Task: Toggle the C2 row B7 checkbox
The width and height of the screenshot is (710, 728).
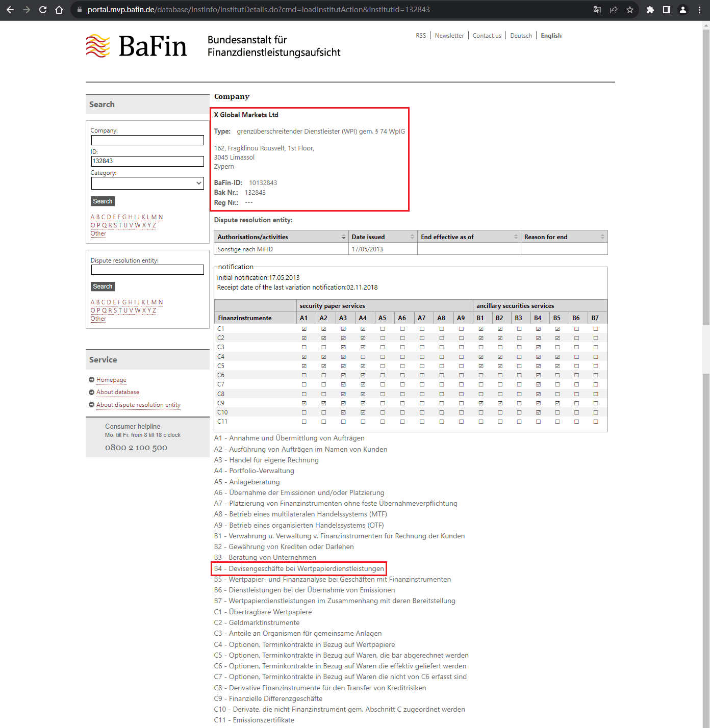Action: pos(596,338)
